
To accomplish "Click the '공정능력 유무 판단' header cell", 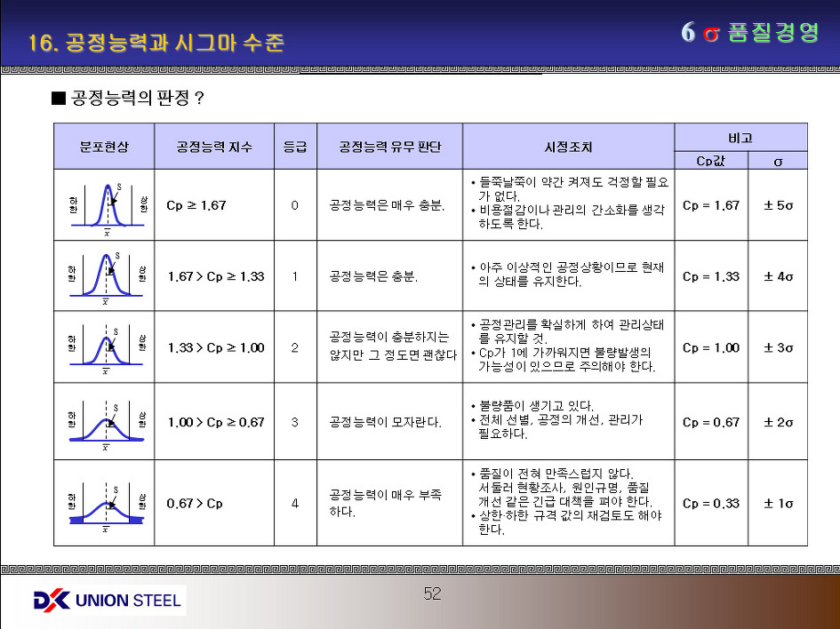I will [x=389, y=147].
